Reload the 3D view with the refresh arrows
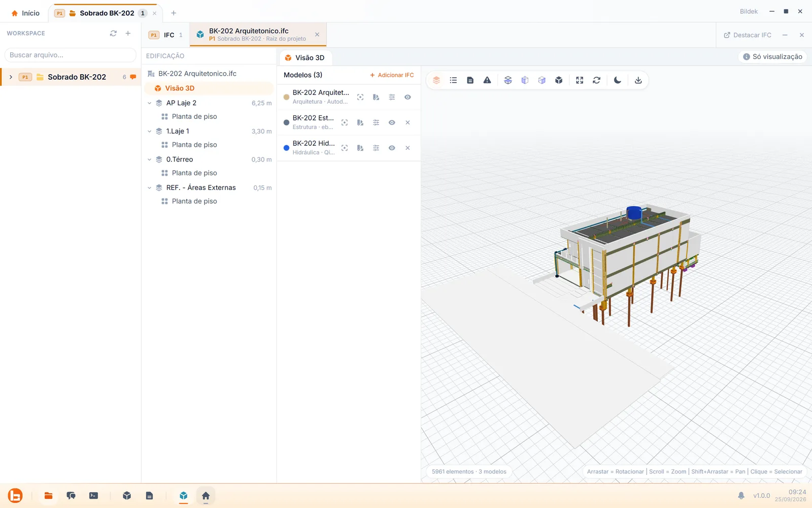This screenshot has height=508, width=812. (x=597, y=80)
